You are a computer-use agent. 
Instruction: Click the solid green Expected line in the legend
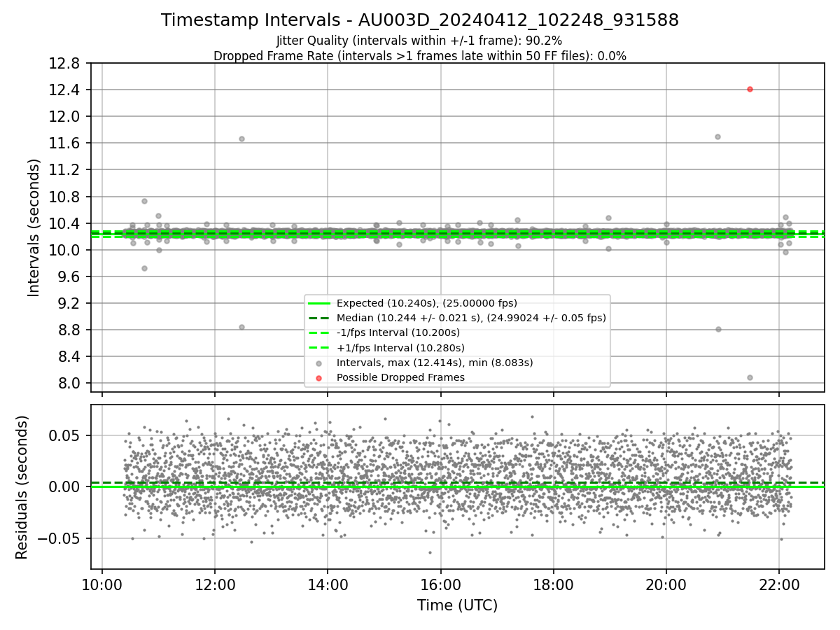point(318,303)
